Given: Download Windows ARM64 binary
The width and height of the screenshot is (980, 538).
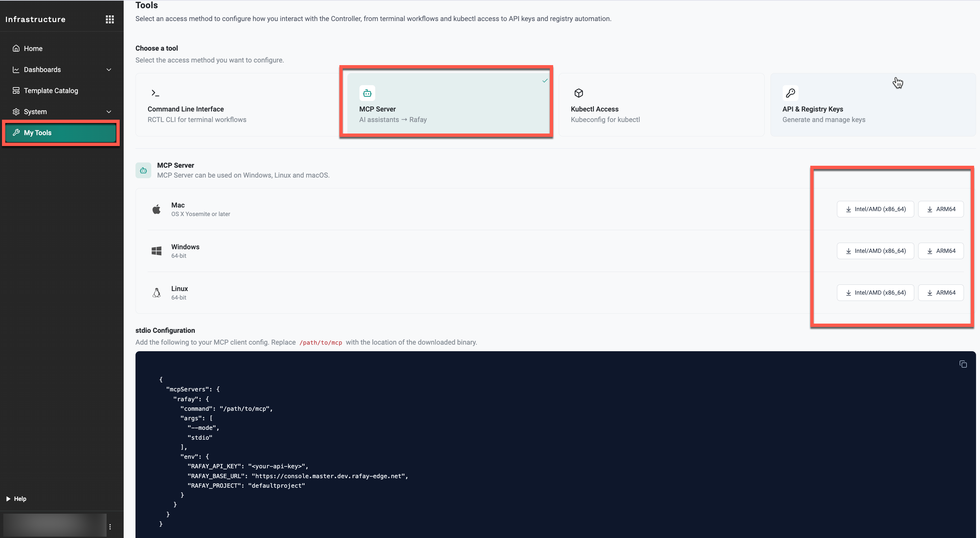Looking at the screenshot, I should point(941,251).
